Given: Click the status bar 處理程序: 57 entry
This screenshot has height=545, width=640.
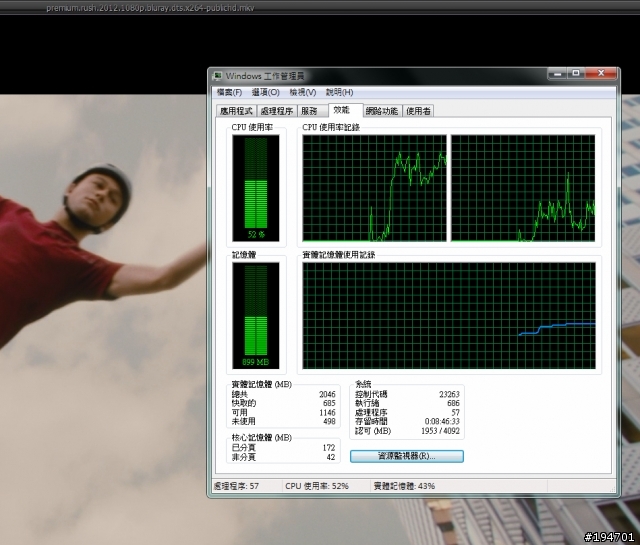Looking at the screenshot, I should (x=236, y=486).
